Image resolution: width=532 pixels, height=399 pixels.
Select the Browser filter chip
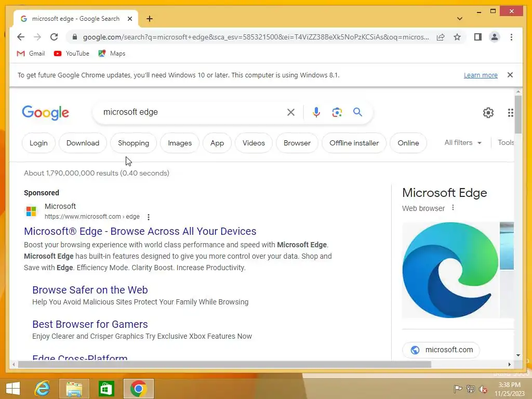pyautogui.click(x=297, y=143)
